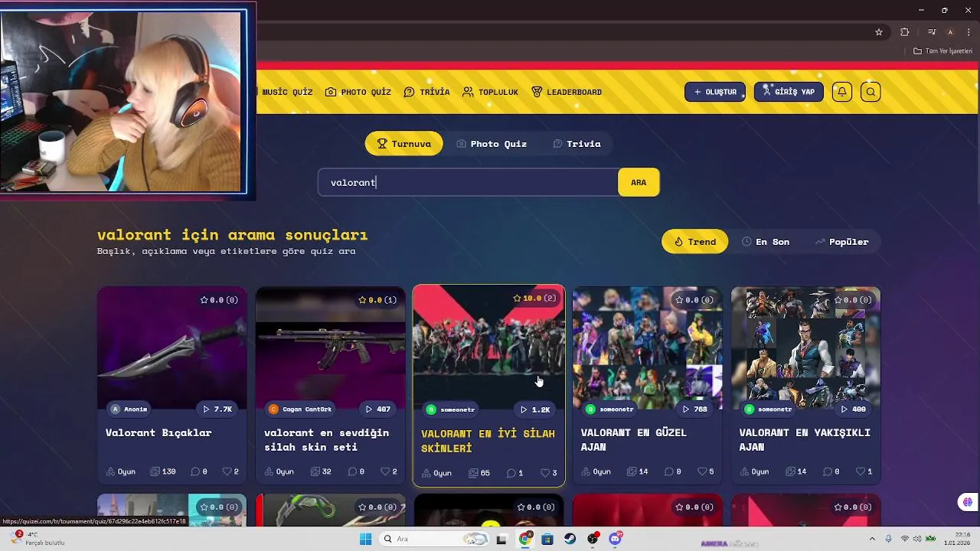Open Task View on the taskbar
The height and width of the screenshot is (551, 980).
(501, 539)
